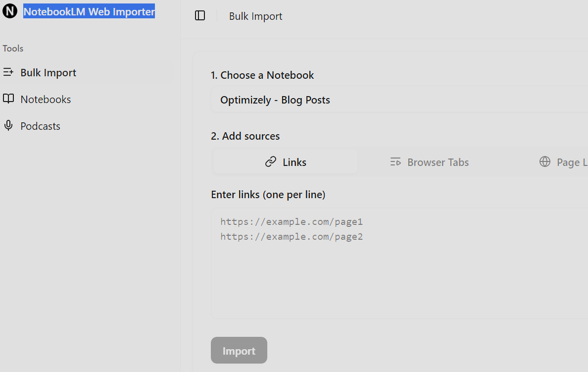Screen dimensions: 588x372
Task: Go to Notebooks in the sidebar
Action: click(x=46, y=100)
